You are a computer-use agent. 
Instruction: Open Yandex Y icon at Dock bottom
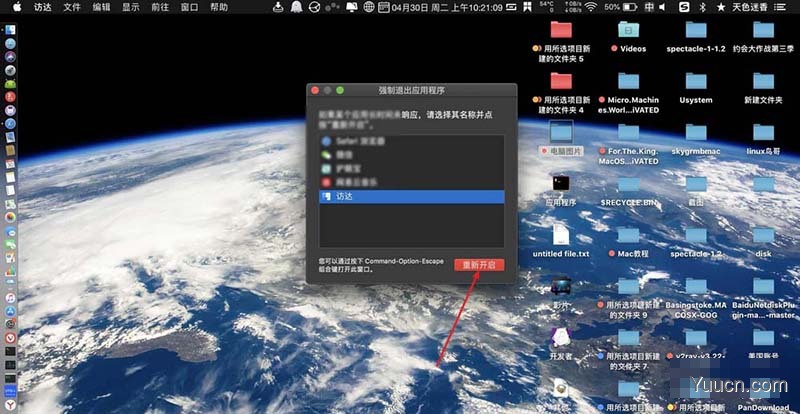click(x=10, y=405)
